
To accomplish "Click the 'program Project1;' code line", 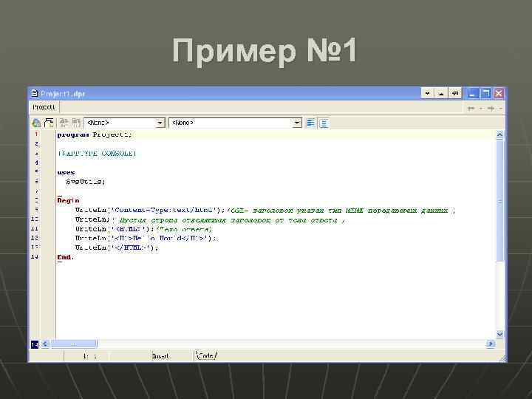I will (x=95, y=134).
